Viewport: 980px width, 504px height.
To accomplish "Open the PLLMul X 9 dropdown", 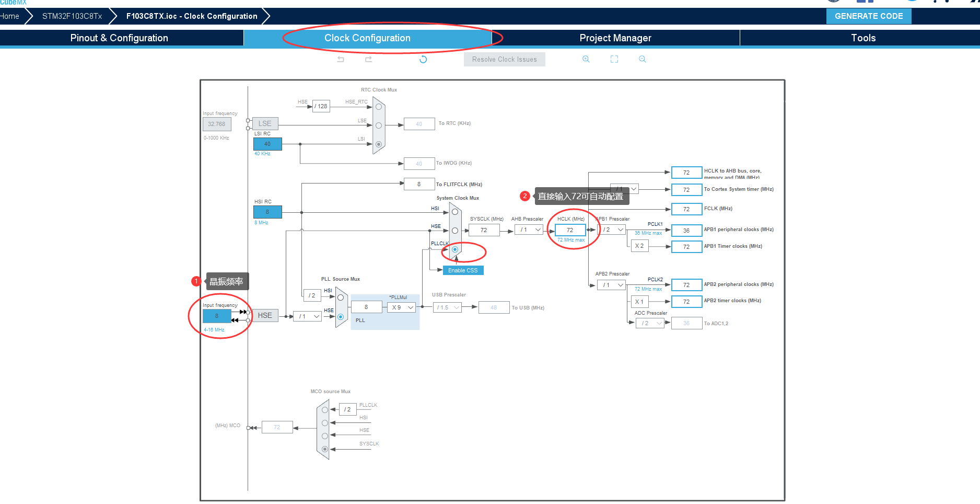I will click(402, 307).
